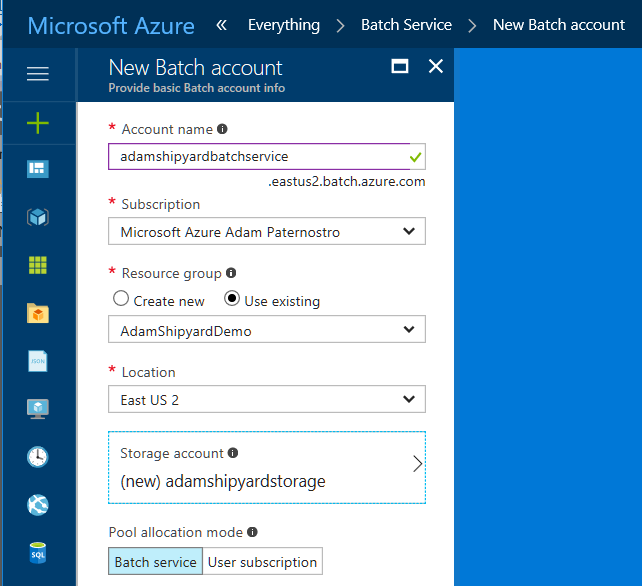Click .eastus2.batch.azure.com suffix text
Screen dimensions: 642x586
[347, 181]
